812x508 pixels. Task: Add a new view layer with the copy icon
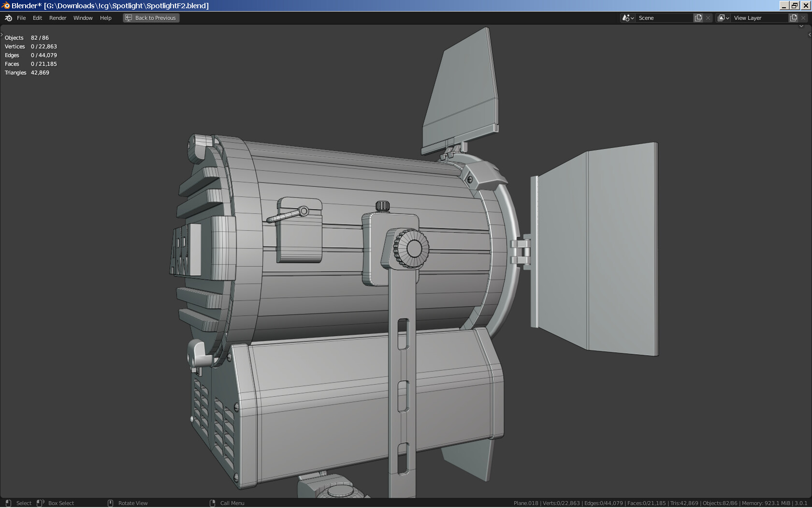(794, 18)
